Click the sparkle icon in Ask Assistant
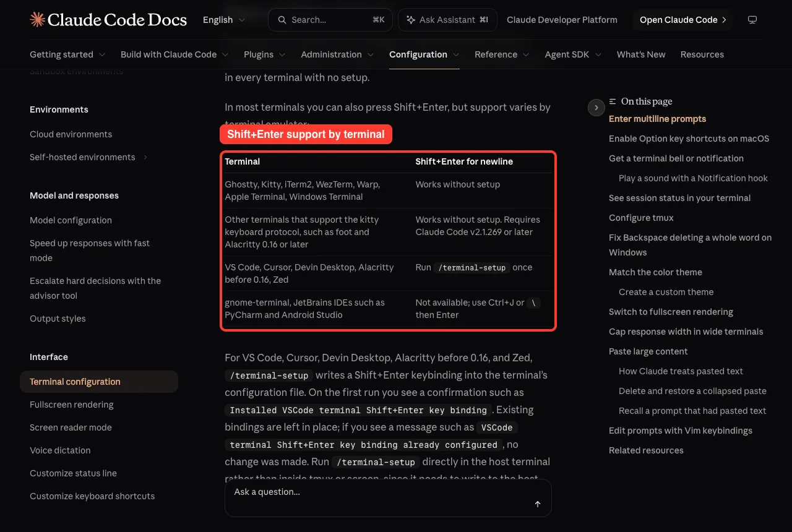 pyautogui.click(x=411, y=20)
